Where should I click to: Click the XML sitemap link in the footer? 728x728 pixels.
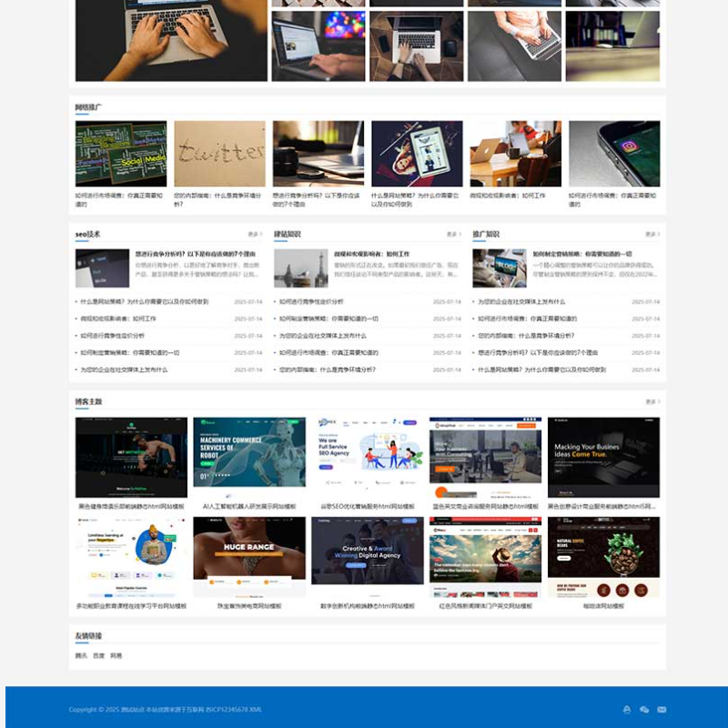[256, 710]
